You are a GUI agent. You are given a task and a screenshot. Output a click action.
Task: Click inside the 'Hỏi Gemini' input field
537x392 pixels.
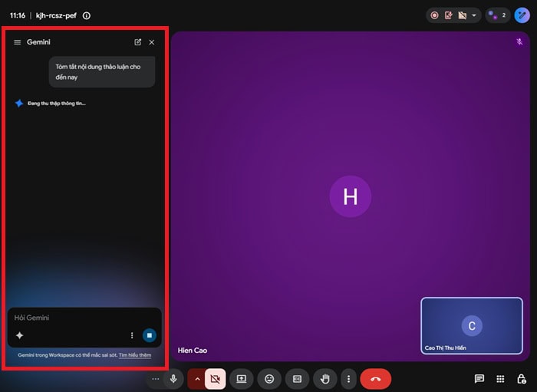(x=84, y=318)
